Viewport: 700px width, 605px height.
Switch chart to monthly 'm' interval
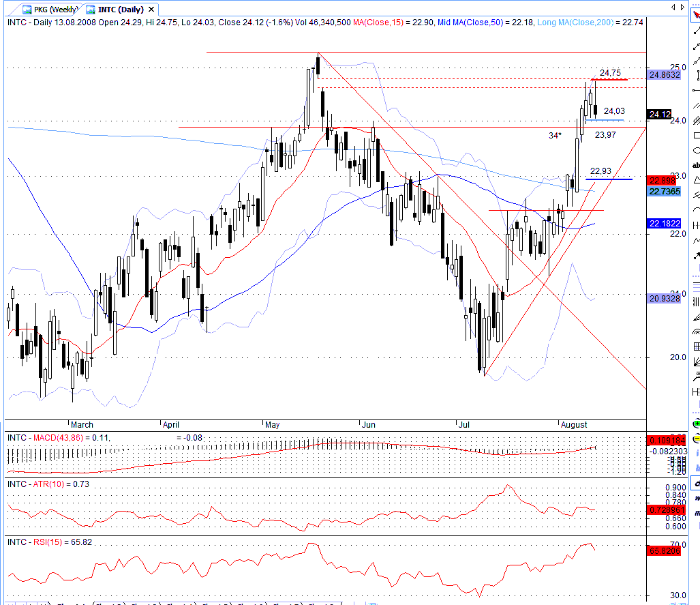click(697, 514)
